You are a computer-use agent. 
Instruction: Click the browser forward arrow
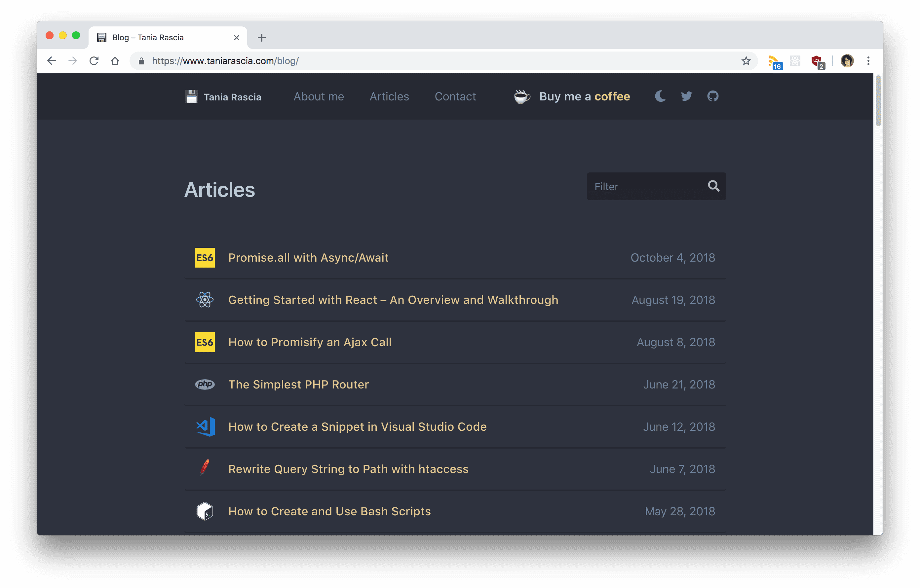point(73,61)
